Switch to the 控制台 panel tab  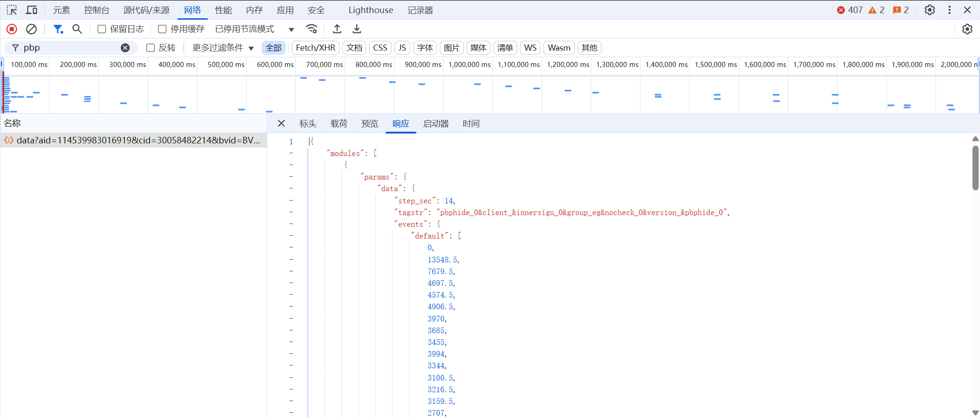(x=97, y=10)
